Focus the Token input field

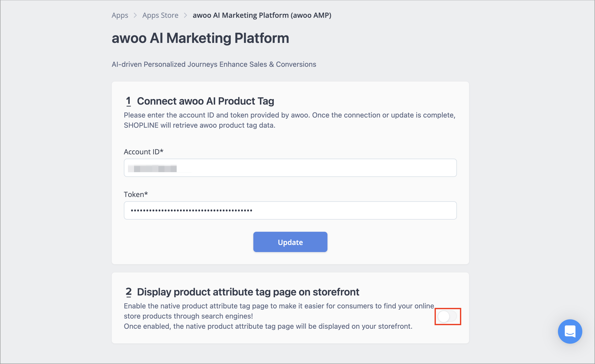(290, 210)
